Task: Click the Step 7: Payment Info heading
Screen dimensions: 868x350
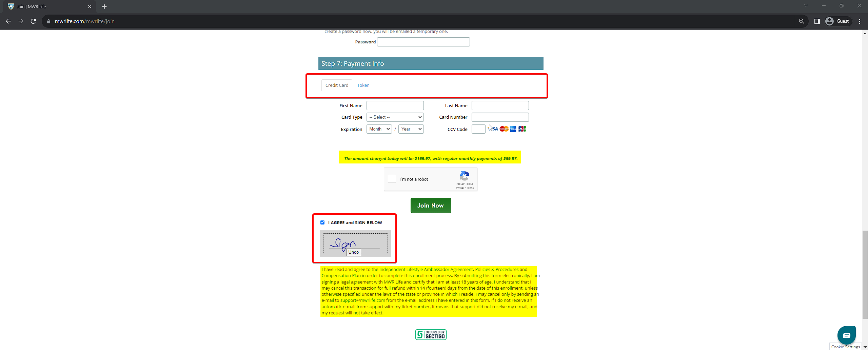Action: click(353, 63)
